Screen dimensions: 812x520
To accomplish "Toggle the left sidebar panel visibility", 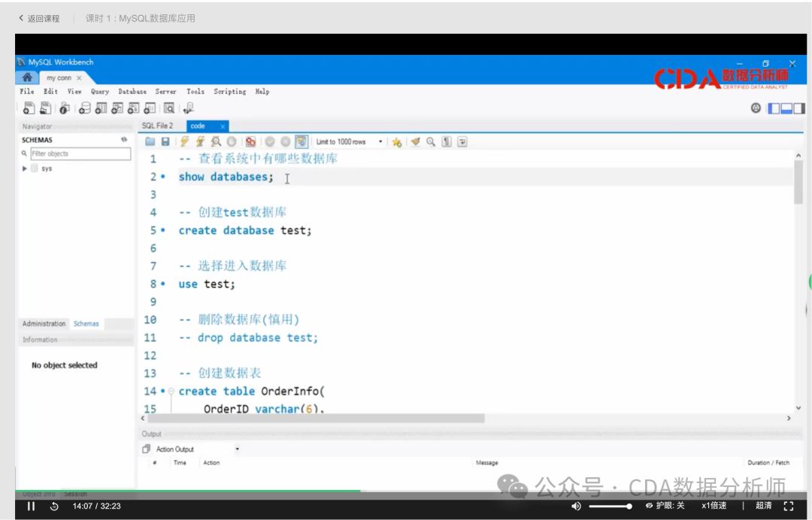I will (774, 108).
